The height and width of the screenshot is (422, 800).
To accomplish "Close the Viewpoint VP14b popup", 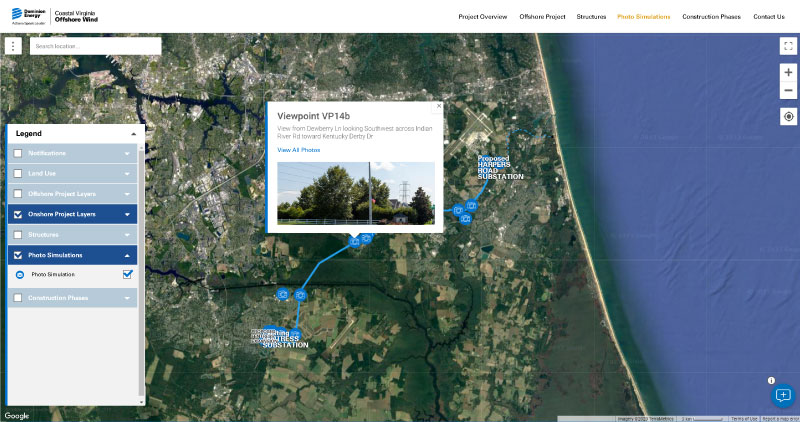I will (x=438, y=106).
